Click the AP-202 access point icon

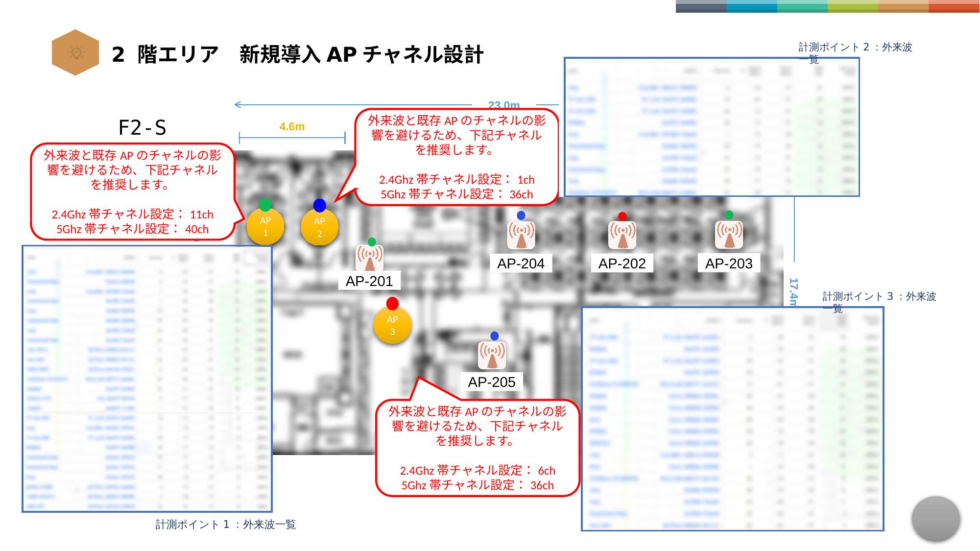pos(622,235)
